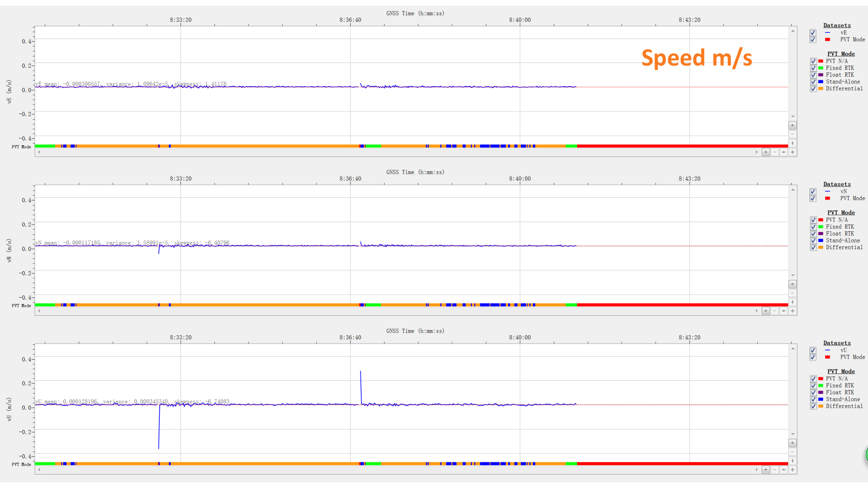The image size is (868, 488).
Task: Zoom in horizontally on the vU chart
Action: pos(766,469)
